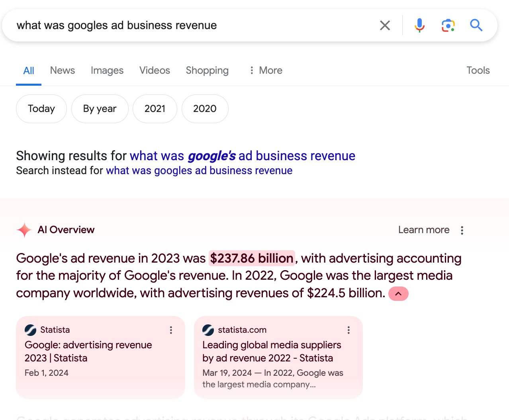Screen dimensions: 509x420
Task: Click the Statista logo icon on first card
Action: point(31,330)
